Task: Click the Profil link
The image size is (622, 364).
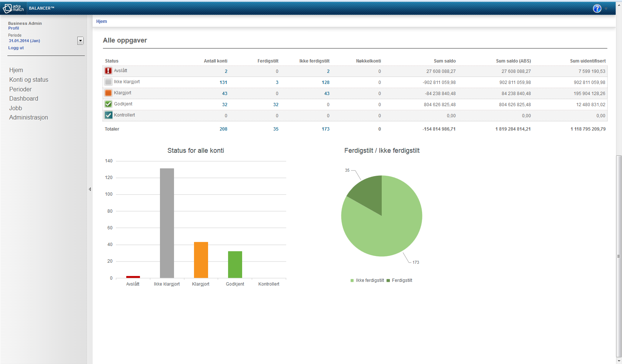Action: pos(13,28)
